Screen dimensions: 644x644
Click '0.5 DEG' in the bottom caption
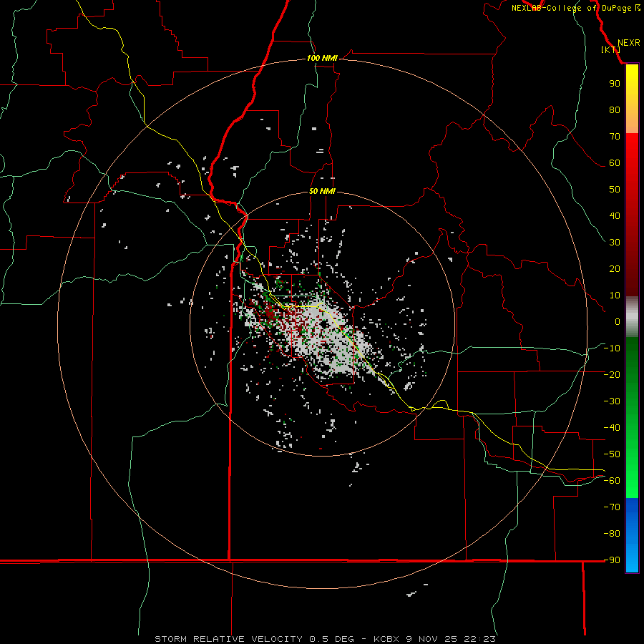(x=331, y=639)
